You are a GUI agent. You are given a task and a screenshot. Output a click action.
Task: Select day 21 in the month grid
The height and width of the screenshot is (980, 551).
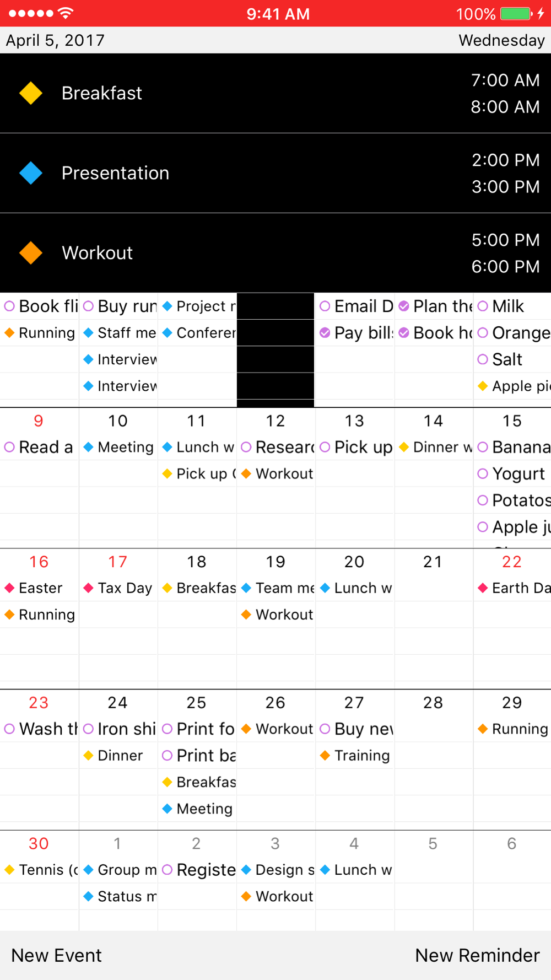click(x=433, y=562)
